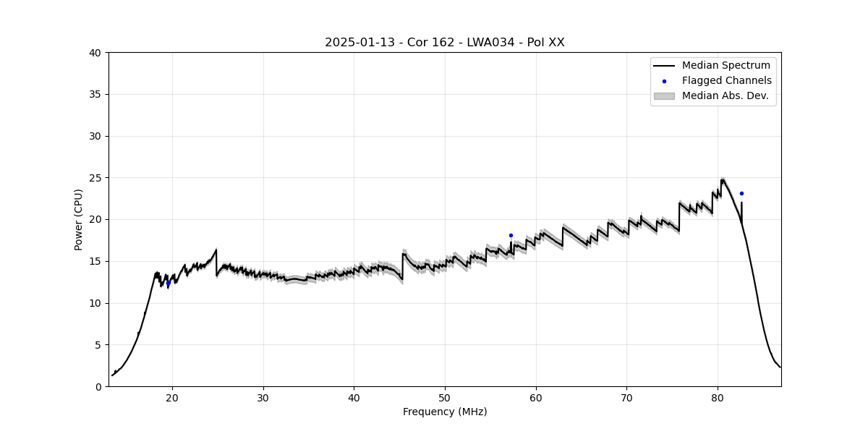Click the blue Flagged Channels legend marker
Image resolution: width=868 pixels, height=434 pixels.
click(x=664, y=81)
